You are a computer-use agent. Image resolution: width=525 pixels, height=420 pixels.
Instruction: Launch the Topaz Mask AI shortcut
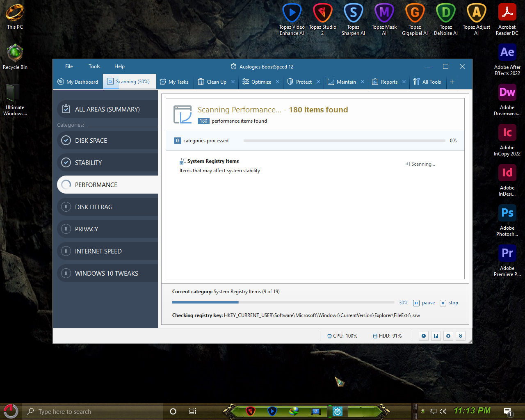click(x=384, y=19)
